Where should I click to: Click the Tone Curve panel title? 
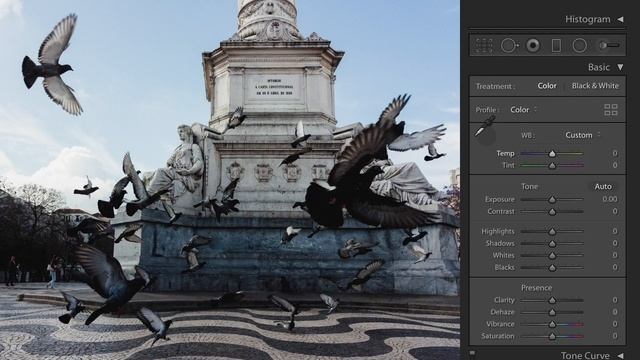(x=585, y=356)
